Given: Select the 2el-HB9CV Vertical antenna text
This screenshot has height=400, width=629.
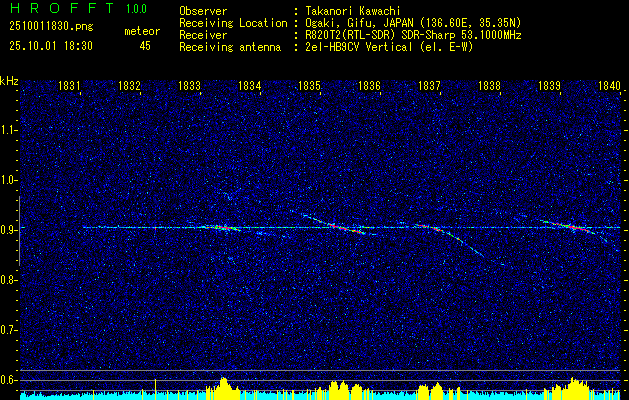Looking at the screenshot, I should (x=389, y=47).
